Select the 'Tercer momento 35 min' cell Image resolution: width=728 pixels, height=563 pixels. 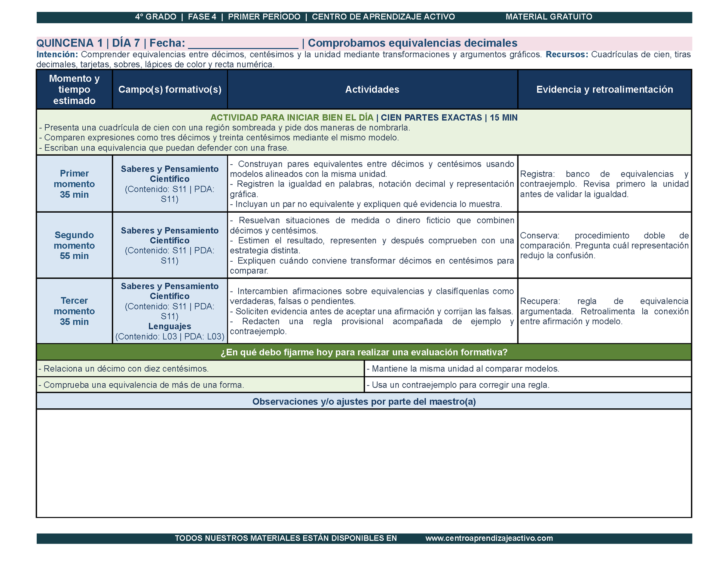click(74, 311)
